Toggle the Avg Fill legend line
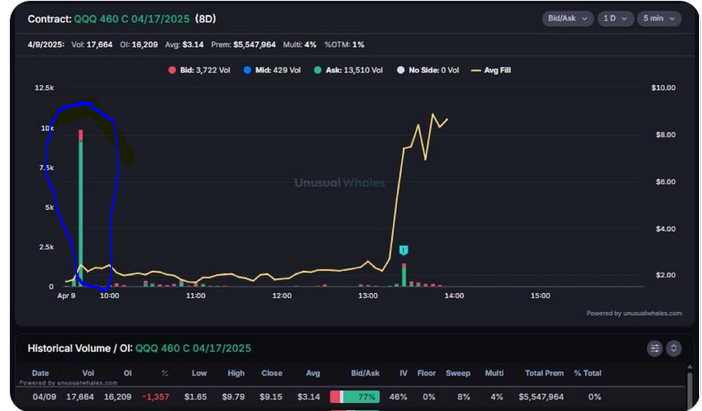This screenshot has height=411, width=702. point(491,70)
